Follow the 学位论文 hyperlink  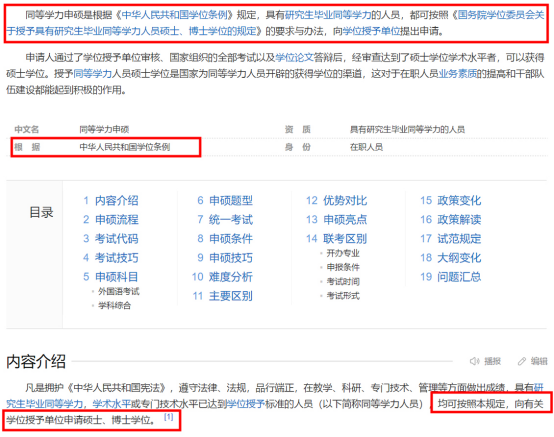(294, 57)
